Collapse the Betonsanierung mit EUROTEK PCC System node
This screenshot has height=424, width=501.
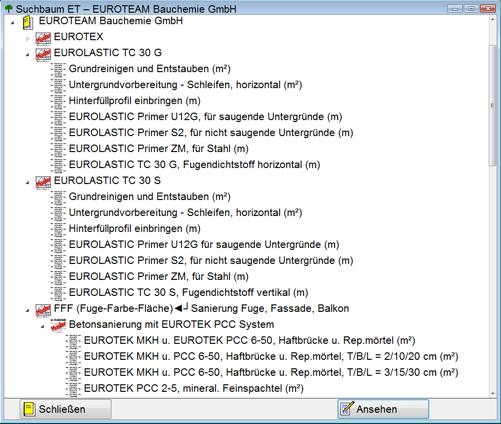[x=42, y=326]
